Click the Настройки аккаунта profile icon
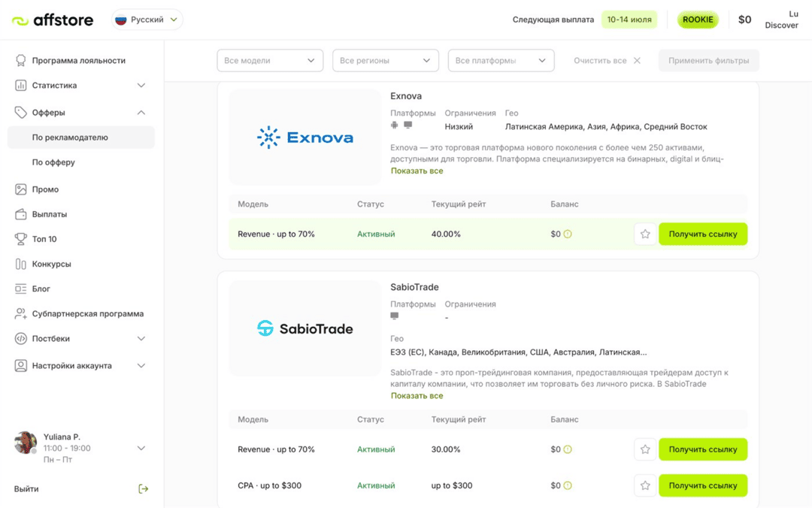 (21, 365)
